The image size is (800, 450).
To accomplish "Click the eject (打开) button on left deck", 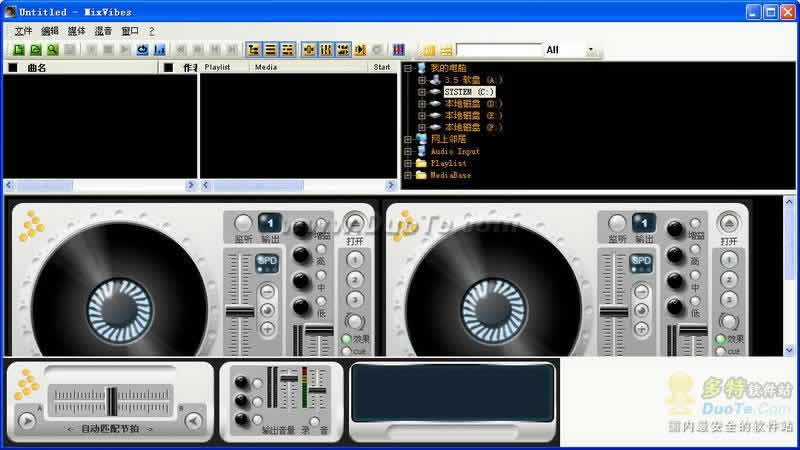I will pos(355,223).
